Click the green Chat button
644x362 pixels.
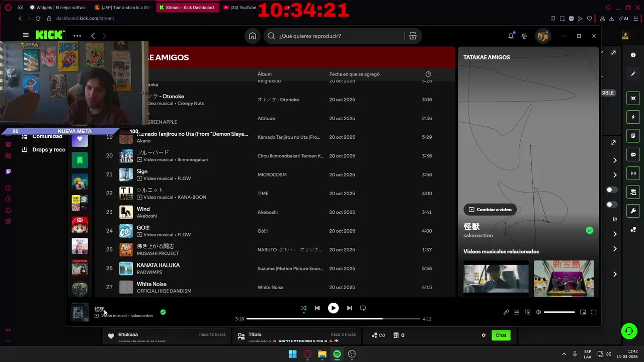(501, 335)
